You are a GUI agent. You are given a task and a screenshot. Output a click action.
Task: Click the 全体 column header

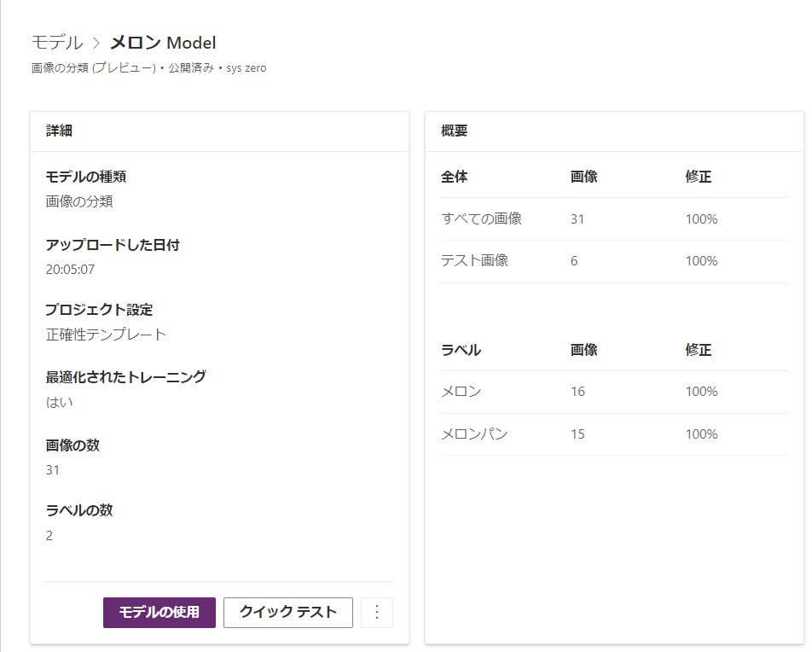pyautogui.click(x=454, y=177)
